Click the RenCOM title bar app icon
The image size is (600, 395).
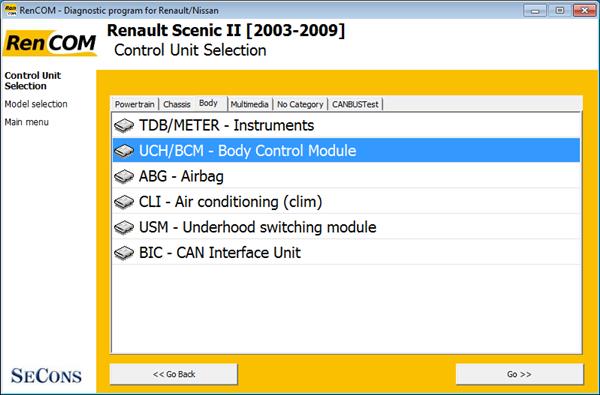[x=10, y=10]
